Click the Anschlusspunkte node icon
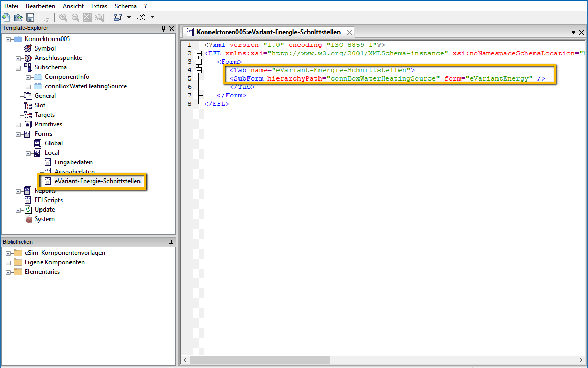The width and height of the screenshot is (588, 368). coord(28,58)
